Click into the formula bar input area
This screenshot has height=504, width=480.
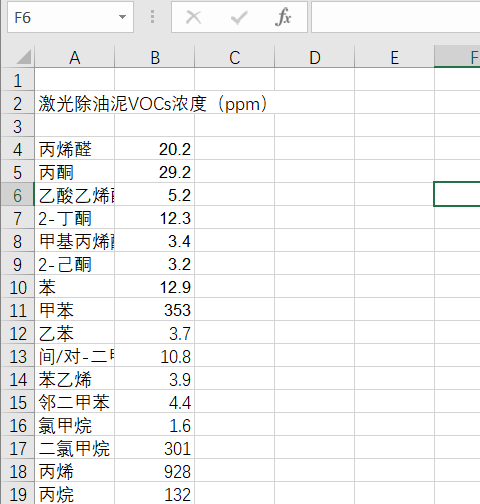coord(396,17)
